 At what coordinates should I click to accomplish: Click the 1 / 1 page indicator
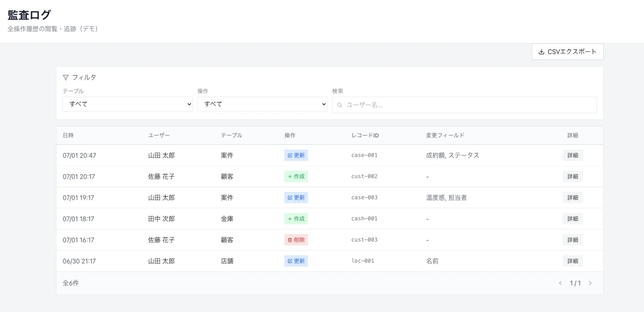(575, 283)
